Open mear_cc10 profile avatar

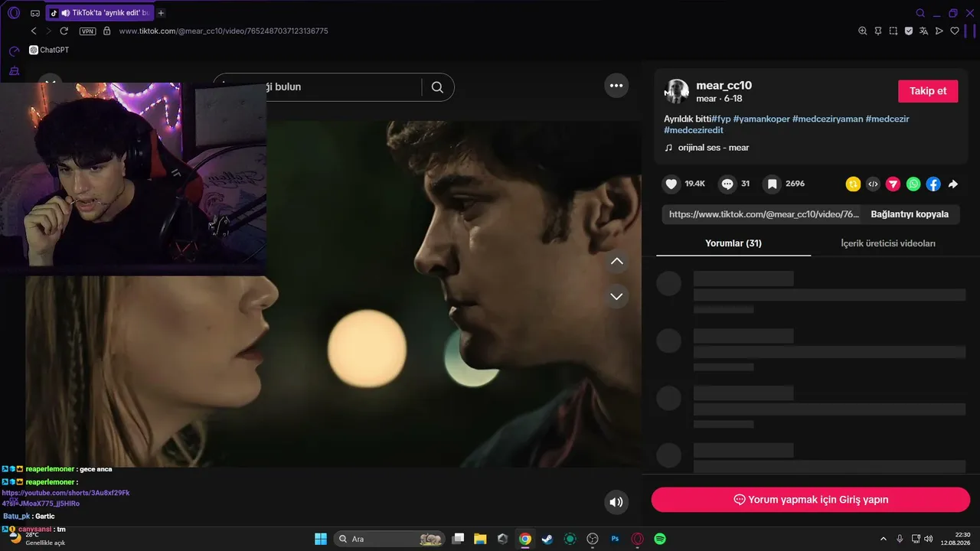pyautogui.click(x=677, y=91)
